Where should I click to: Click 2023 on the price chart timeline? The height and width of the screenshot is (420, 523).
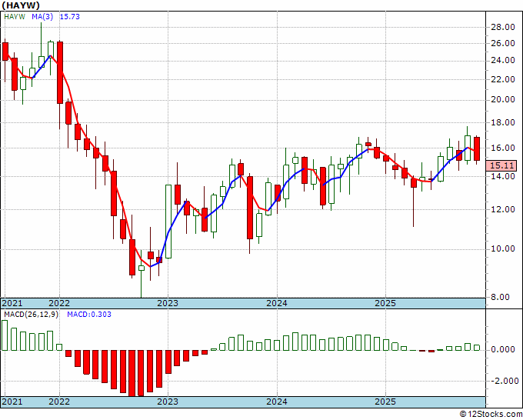pyautogui.click(x=168, y=303)
